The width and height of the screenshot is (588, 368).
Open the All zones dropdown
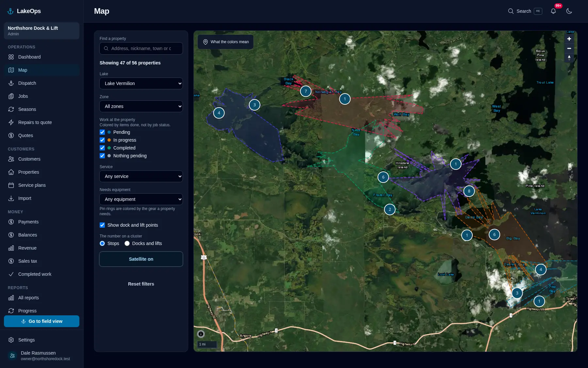[141, 106]
